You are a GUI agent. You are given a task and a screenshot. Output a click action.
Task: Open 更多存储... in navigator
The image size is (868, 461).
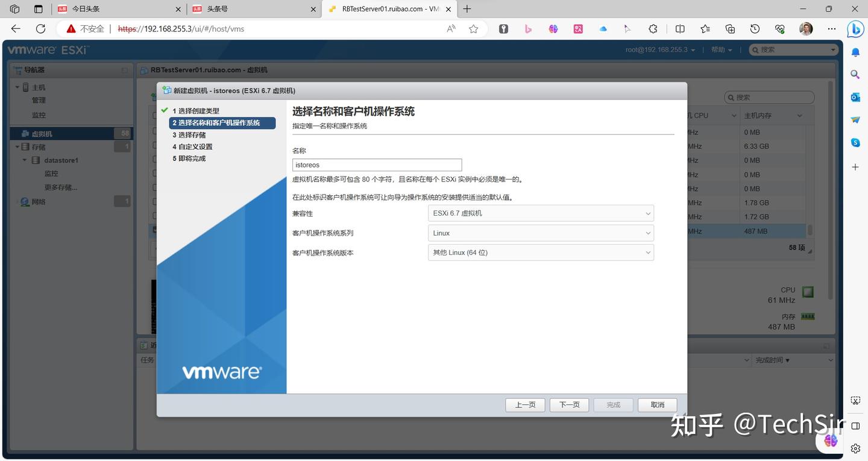pos(61,187)
